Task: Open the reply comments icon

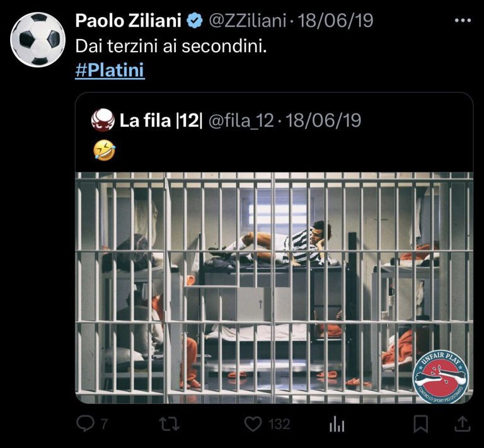Action: click(x=85, y=423)
